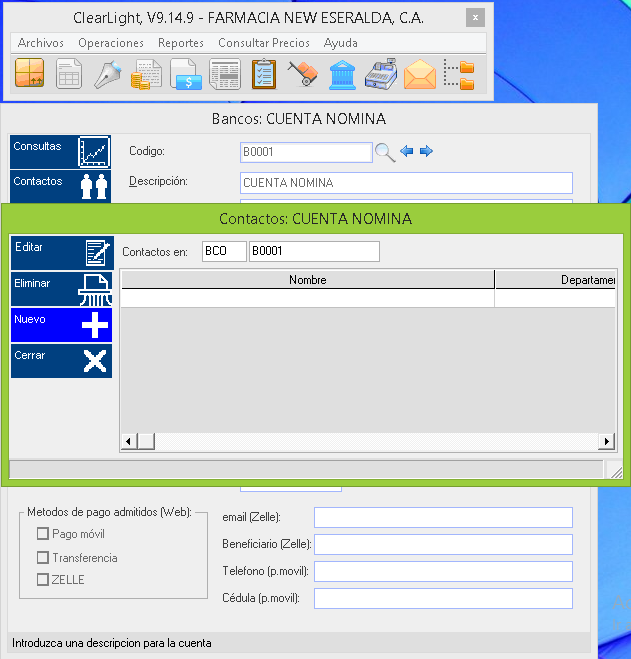Open the newspaper report toolbar icon
Viewport: 631px width, 659px height.
[225, 74]
